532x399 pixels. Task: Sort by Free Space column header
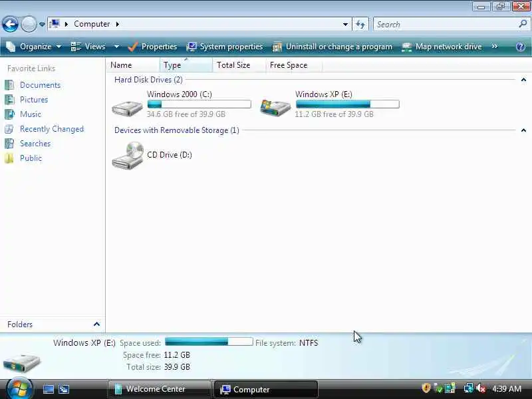coord(294,65)
